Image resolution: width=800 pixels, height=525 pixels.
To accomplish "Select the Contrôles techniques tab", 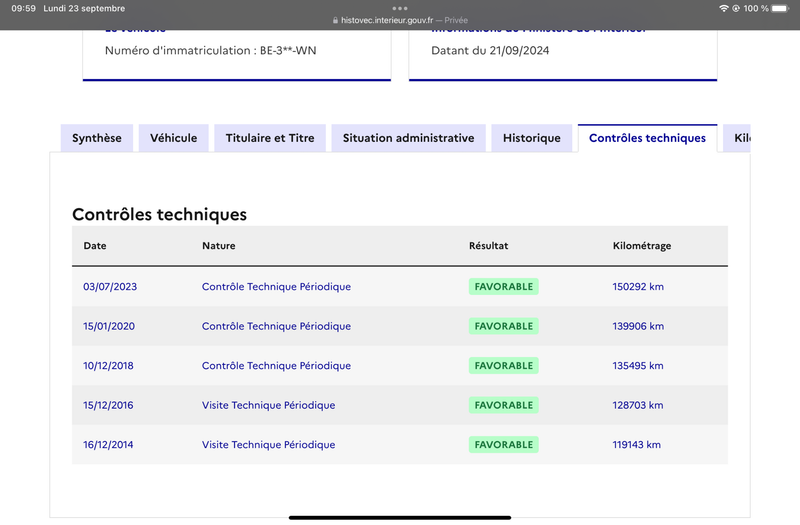I will pos(647,138).
